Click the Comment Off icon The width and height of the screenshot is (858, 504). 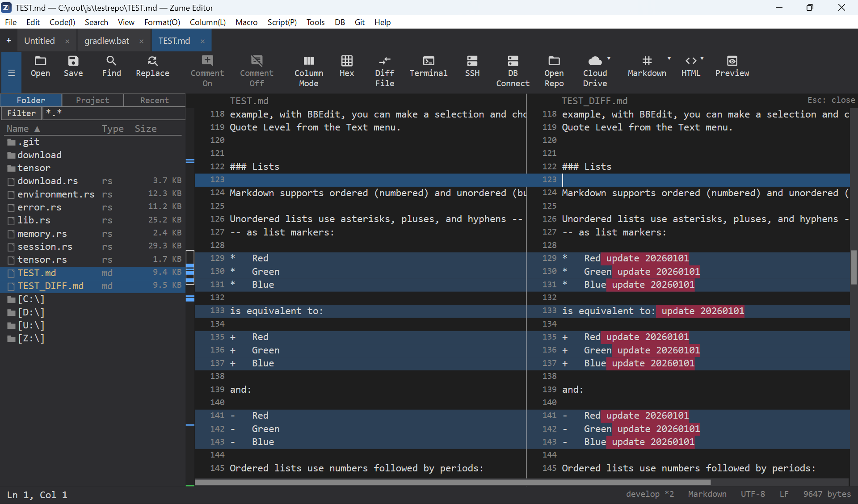pyautogui.click(x=257, y=71)
